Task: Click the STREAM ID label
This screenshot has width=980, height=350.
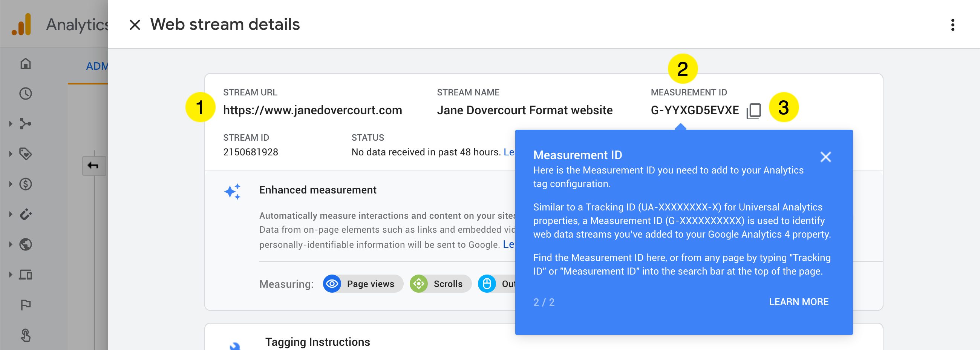Action: (x=246, y=138)
